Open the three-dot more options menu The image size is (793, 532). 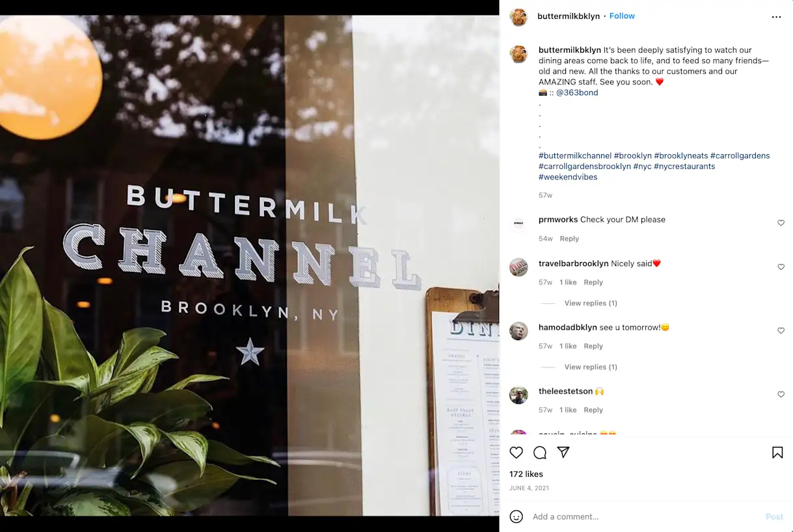[x=776, y=17]
